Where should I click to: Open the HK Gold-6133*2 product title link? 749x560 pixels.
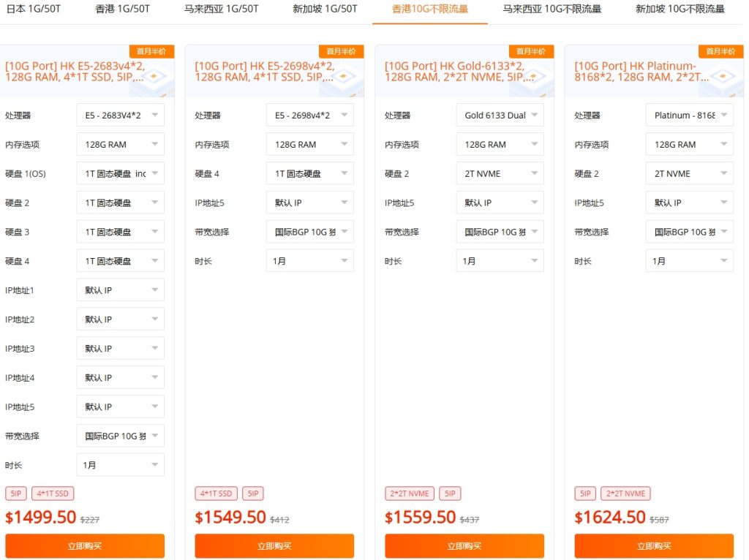pyautogui.click(x=453, y=72)
